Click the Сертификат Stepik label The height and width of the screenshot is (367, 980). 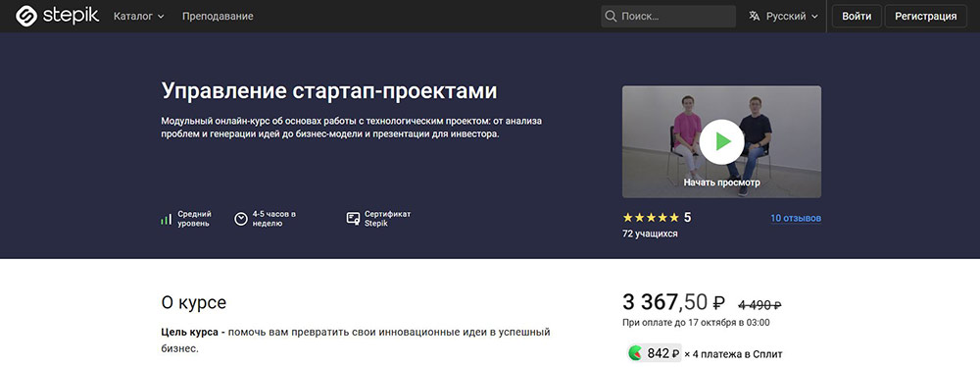tap(387, 219)
